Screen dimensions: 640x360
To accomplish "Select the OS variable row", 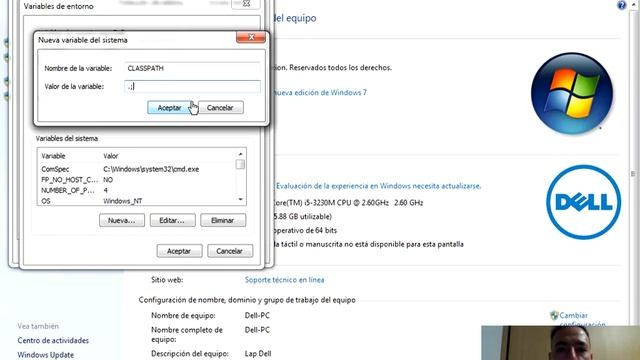I will [x=137, y=201].
